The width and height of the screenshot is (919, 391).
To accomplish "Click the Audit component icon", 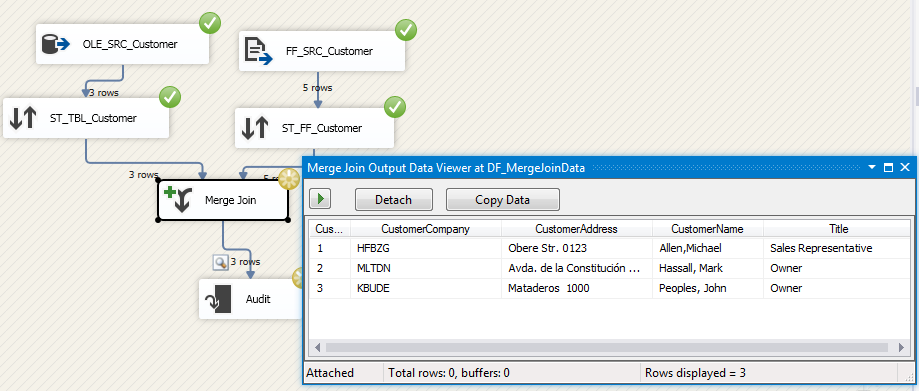I will [218, 299].
